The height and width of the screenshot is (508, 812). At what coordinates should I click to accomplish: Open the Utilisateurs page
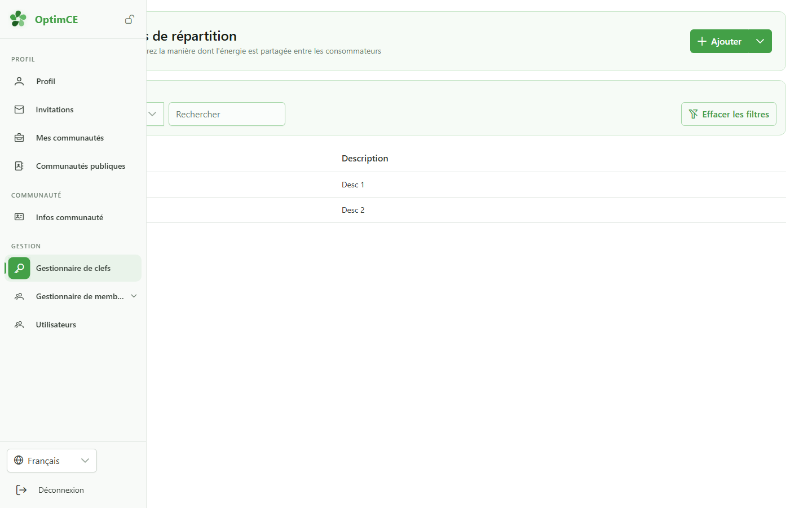(73, 325)
